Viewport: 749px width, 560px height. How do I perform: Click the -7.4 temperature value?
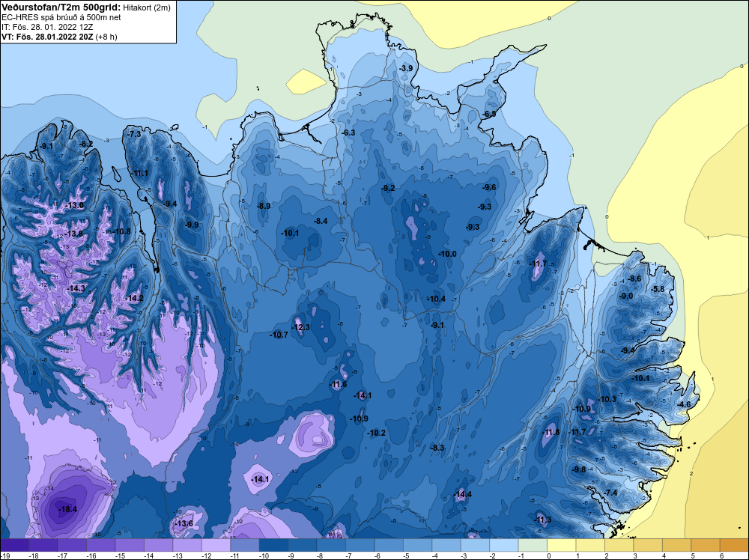611,493
